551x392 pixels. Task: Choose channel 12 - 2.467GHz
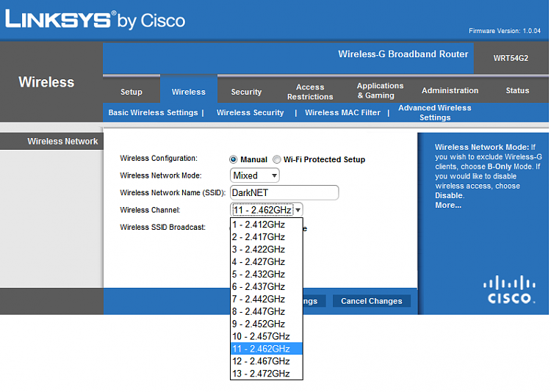[x=267, y=361]
